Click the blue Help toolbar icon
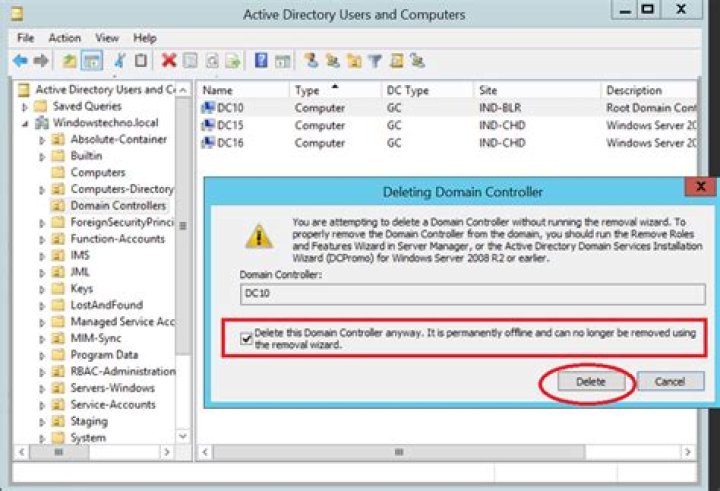 [260, 61]
